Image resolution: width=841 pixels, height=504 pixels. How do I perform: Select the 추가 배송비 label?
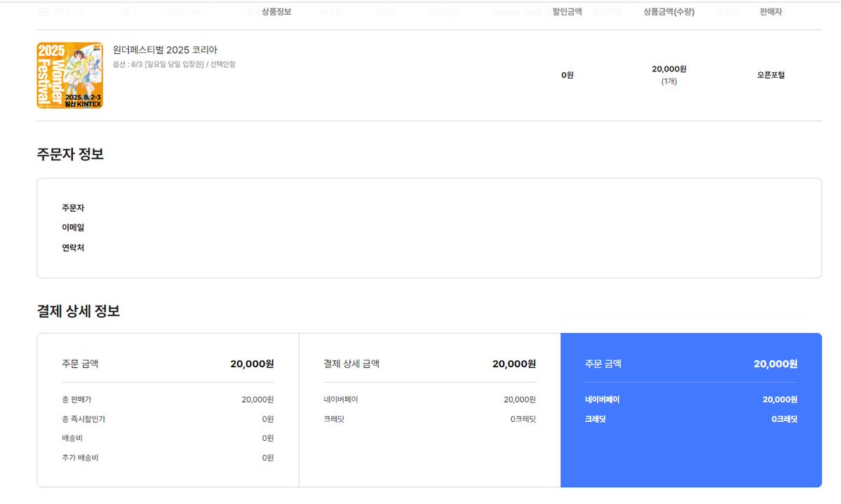click(x=80, y=458)
